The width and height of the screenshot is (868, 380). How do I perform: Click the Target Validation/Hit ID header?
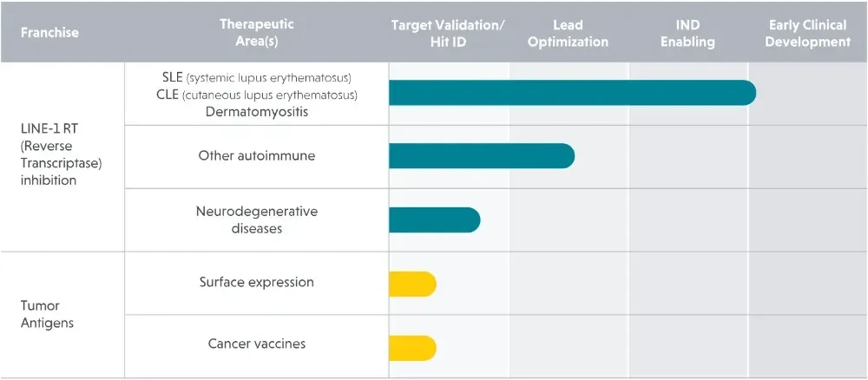pos(448,33)
